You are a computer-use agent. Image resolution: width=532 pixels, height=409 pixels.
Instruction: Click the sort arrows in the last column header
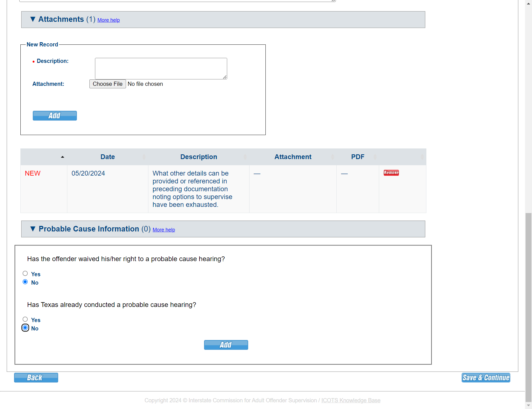(x=422, y=157)
